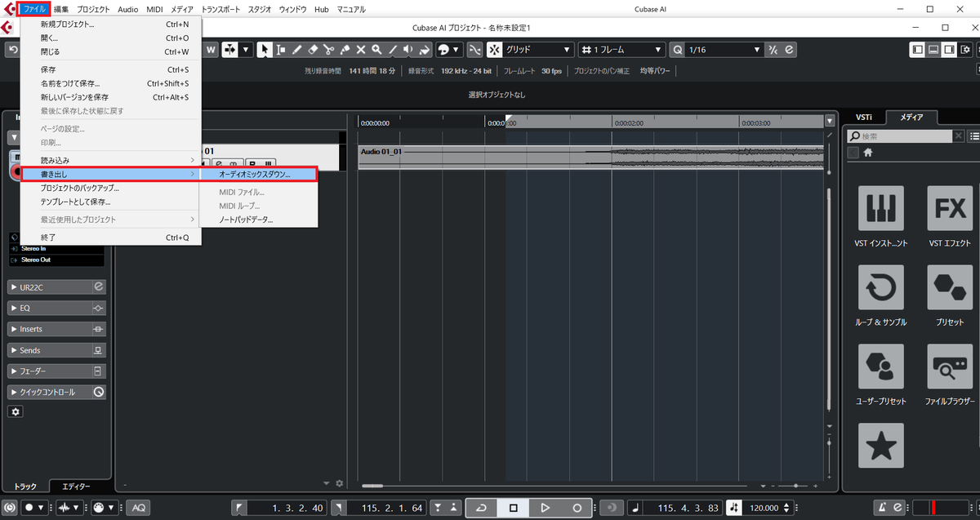Image resolution: width=980 pixels, height=520 pixels.
Task: Expand the Sends inspector section
Action: click(57, 350)
